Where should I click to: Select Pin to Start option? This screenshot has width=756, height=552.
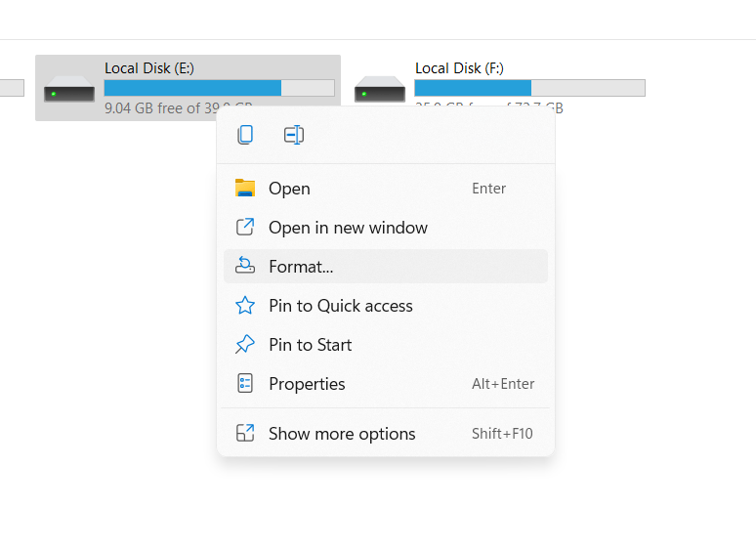tap(386, 345)
